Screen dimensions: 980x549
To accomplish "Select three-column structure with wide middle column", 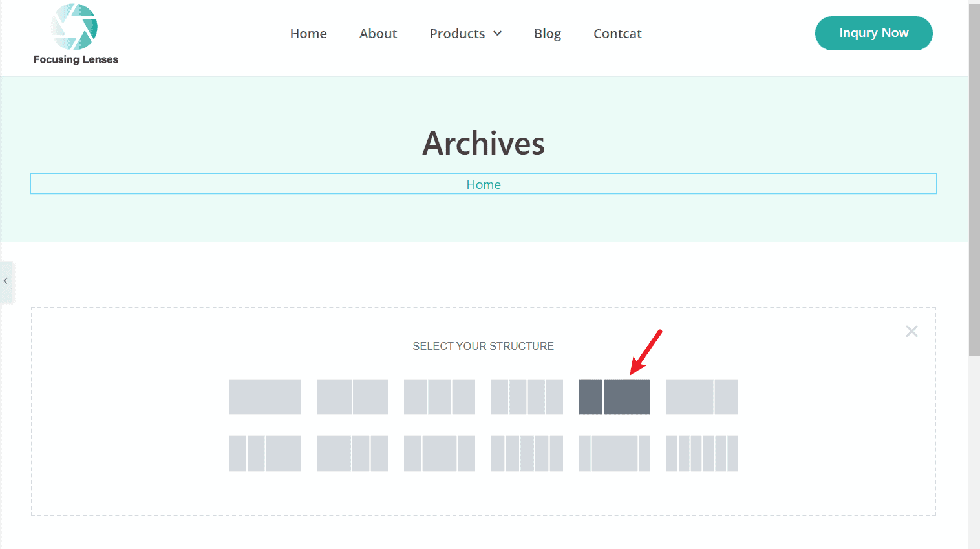I will tap(440, 453).
